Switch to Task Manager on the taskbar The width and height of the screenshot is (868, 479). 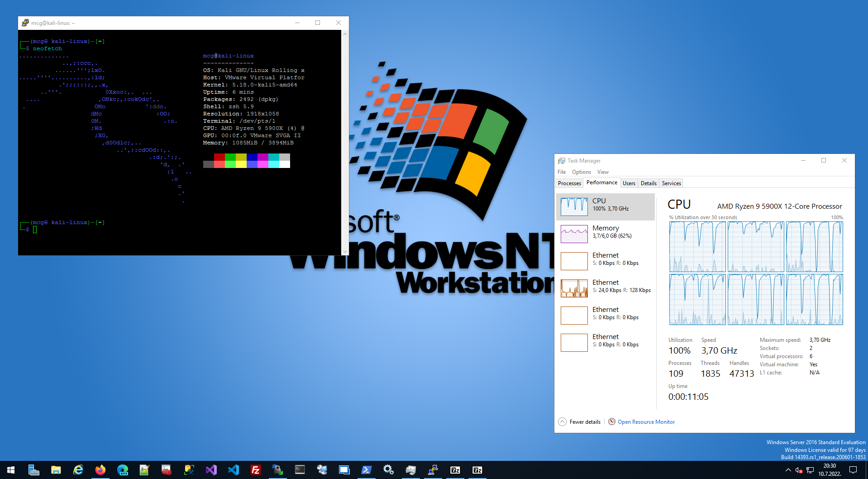click(410, 470)
